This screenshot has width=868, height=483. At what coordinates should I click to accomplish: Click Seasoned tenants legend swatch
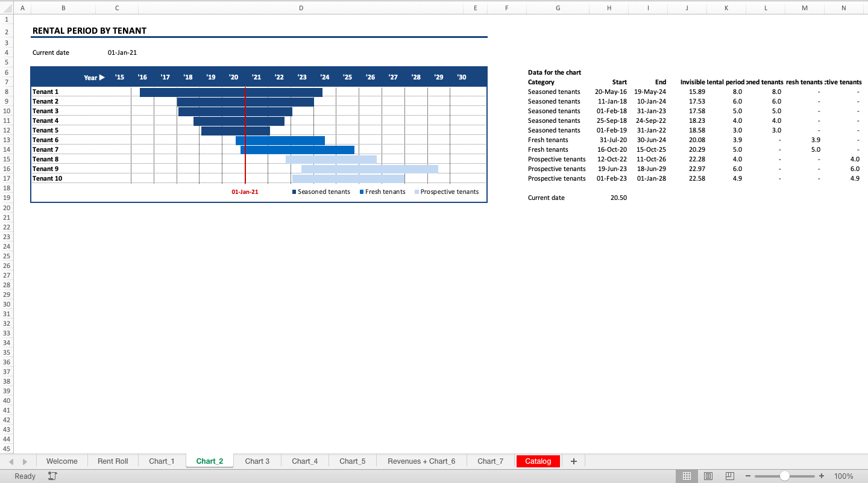point(294,192)
